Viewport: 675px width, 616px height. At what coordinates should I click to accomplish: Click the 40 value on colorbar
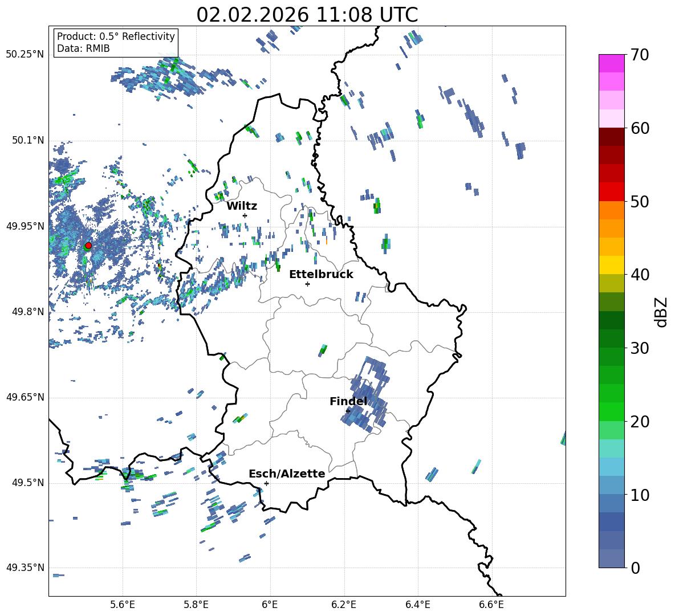point(640,275)
